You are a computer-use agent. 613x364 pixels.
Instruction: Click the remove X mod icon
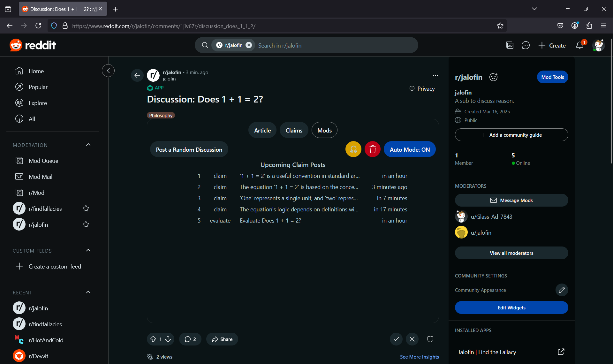pos(412,339)
